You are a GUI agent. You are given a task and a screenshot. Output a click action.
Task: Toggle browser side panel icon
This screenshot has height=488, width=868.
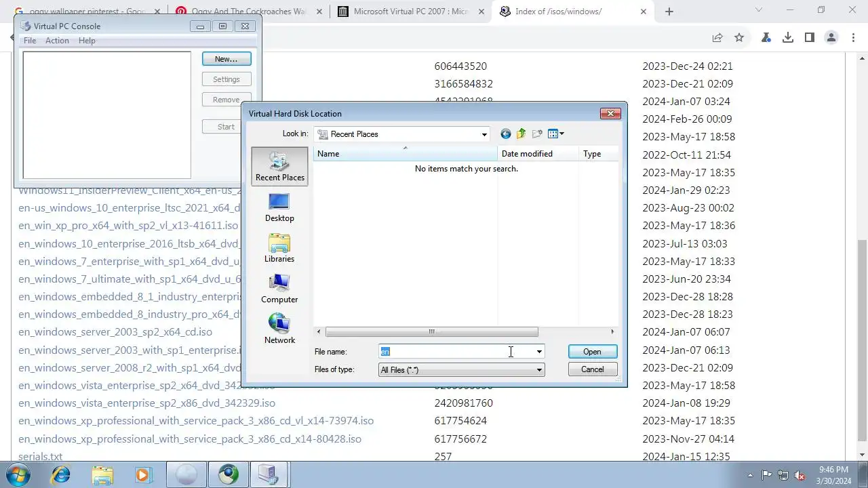[810, 38]
